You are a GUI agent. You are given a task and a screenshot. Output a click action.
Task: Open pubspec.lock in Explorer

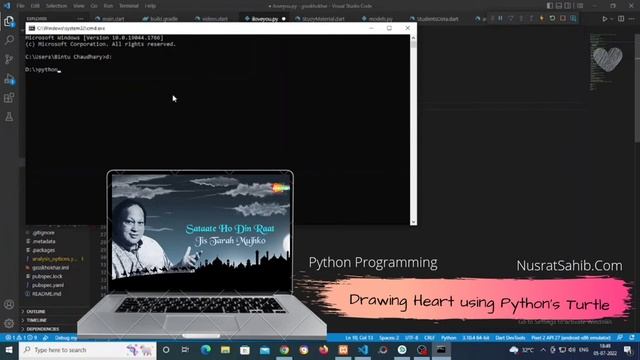pos(47,276)
